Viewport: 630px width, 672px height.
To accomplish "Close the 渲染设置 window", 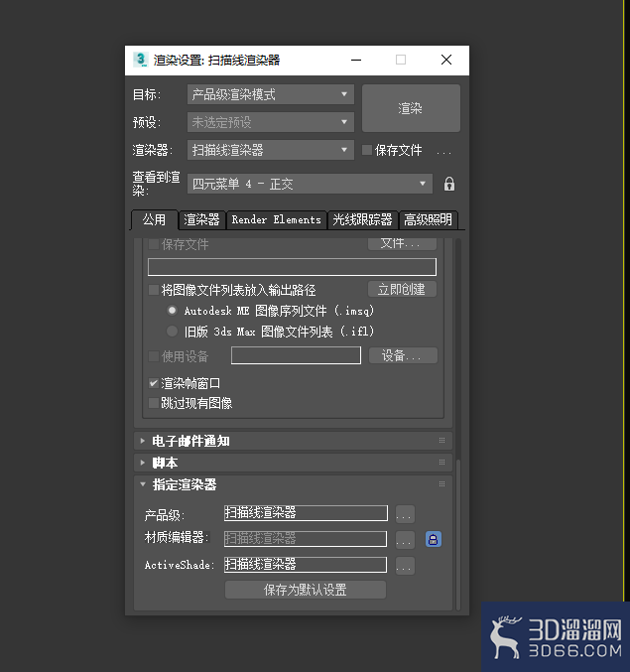I will click(x=446, y=60).
